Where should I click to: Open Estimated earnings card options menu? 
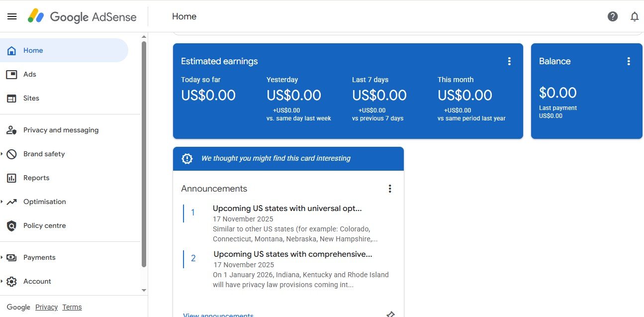tap(509, 61)
